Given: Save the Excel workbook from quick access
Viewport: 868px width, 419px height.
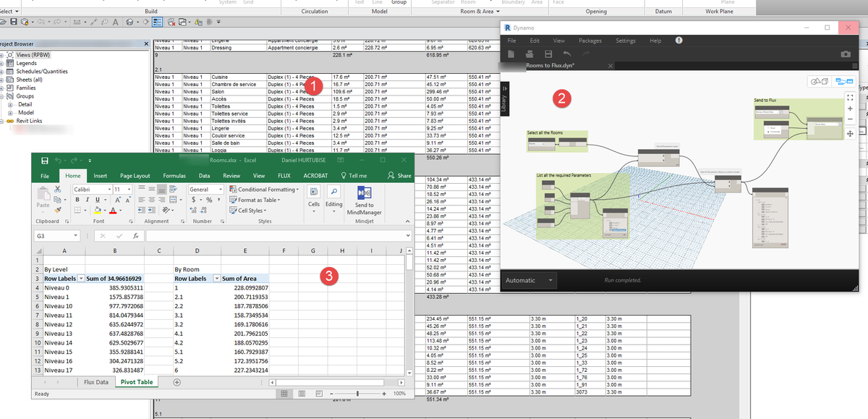Looking at the screenshot, I should [45, 161].
